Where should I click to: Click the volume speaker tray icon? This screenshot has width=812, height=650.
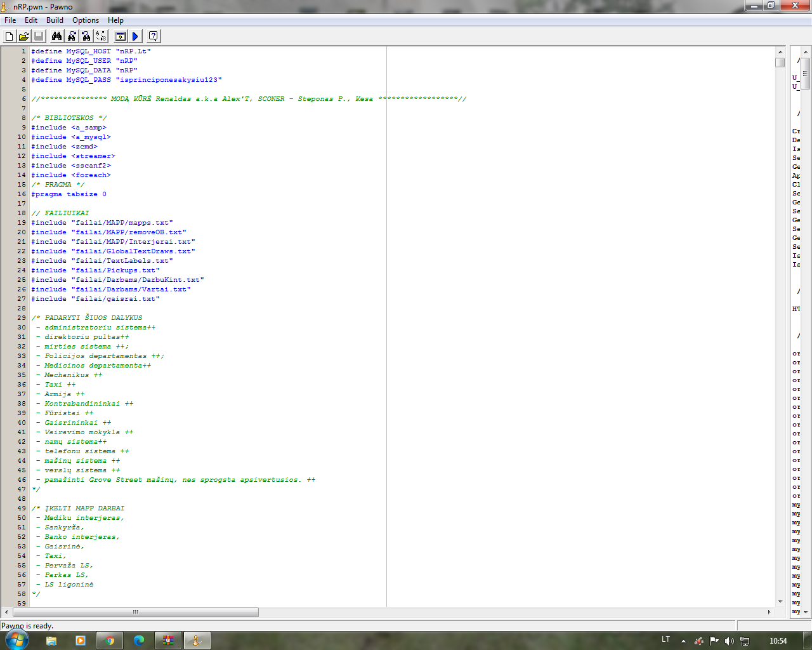point(729,641)
